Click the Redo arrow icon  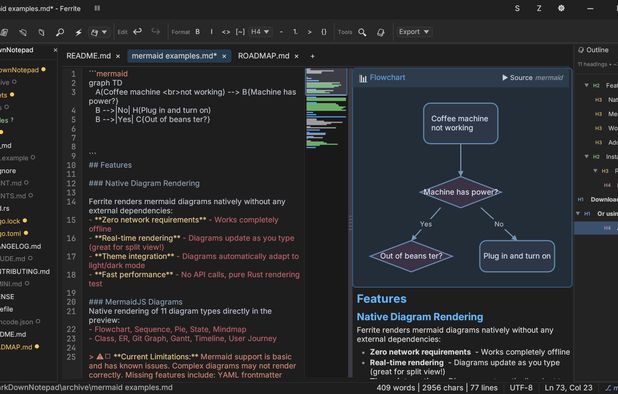[156, 32]
